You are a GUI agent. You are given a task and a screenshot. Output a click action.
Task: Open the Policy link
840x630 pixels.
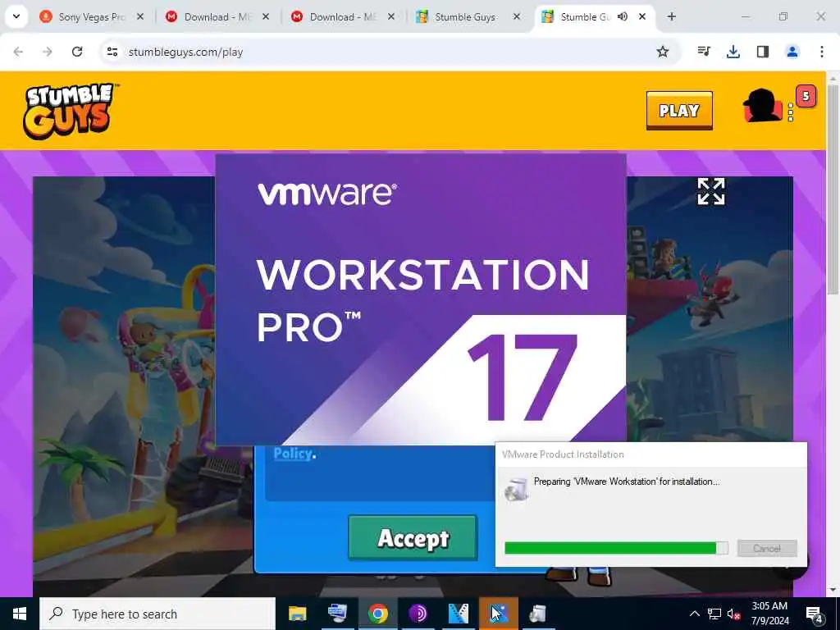[293, 453]
